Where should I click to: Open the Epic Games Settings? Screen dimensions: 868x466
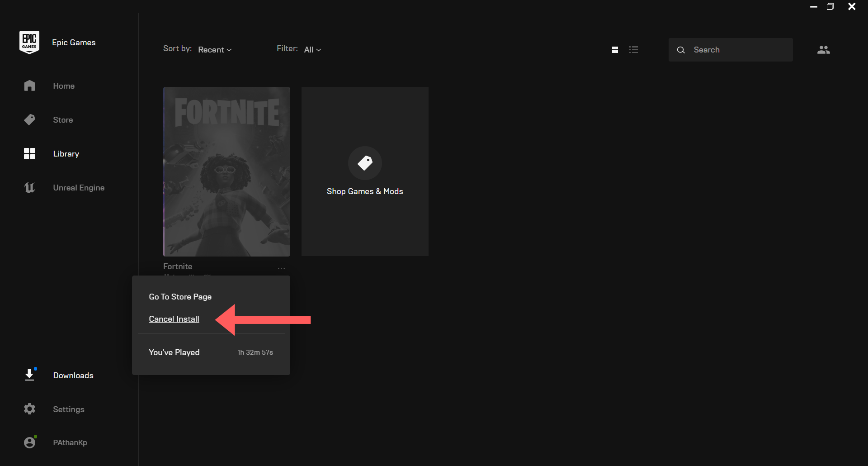point(69,409)
